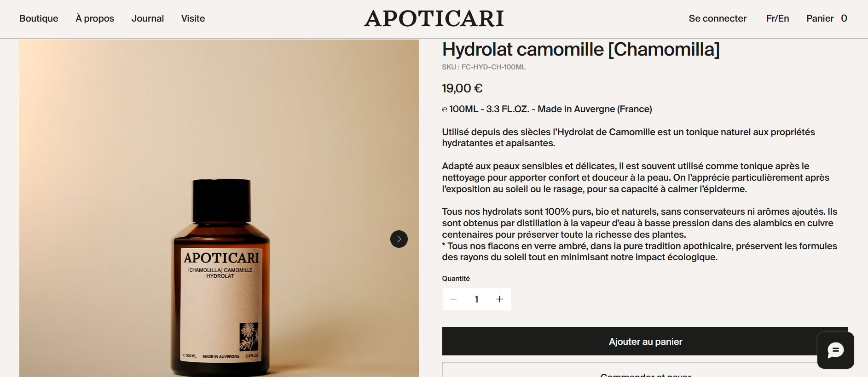868x377 pixels.
Task: Click the 19,00 € price
Action: point(463,88)
